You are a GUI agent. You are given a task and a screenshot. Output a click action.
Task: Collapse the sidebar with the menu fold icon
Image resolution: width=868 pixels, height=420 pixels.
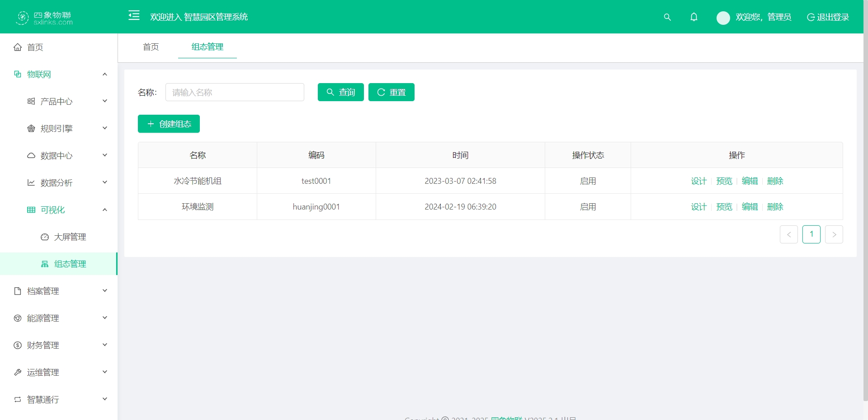tap(134, 16)
